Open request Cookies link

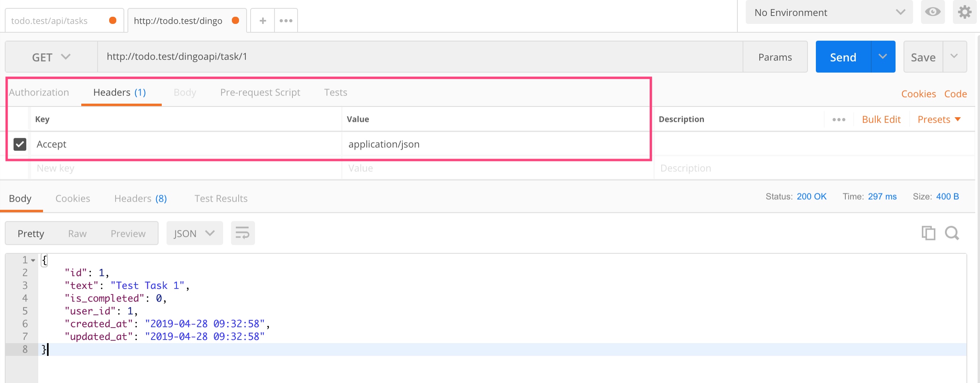[919, 94]
